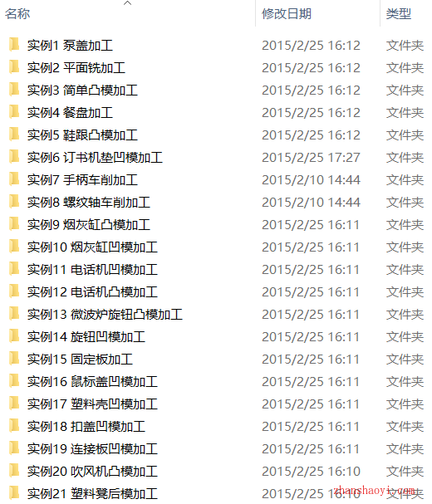Sort by the 修改日期 column header
The width and height of the screenshot is (432, 504).
(x=287, y=14)
